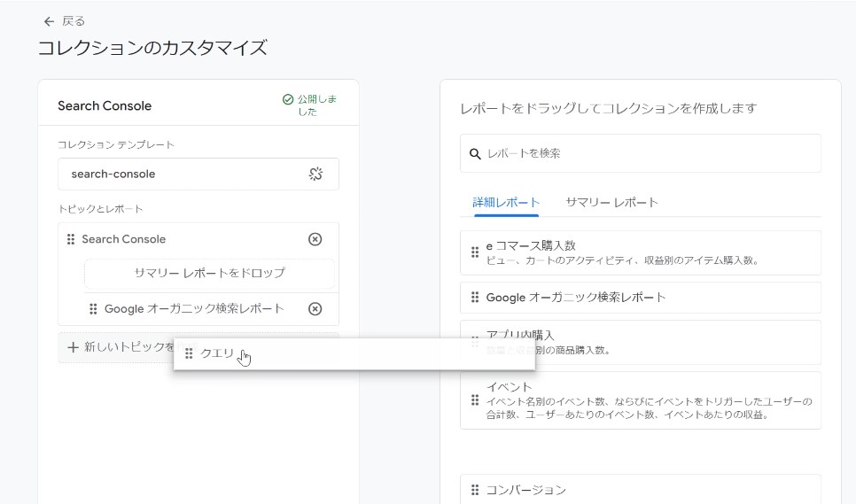Click the unlink template icon in search-console field
This screenshot has width=856, height=504.
click(x=315, y=174)
